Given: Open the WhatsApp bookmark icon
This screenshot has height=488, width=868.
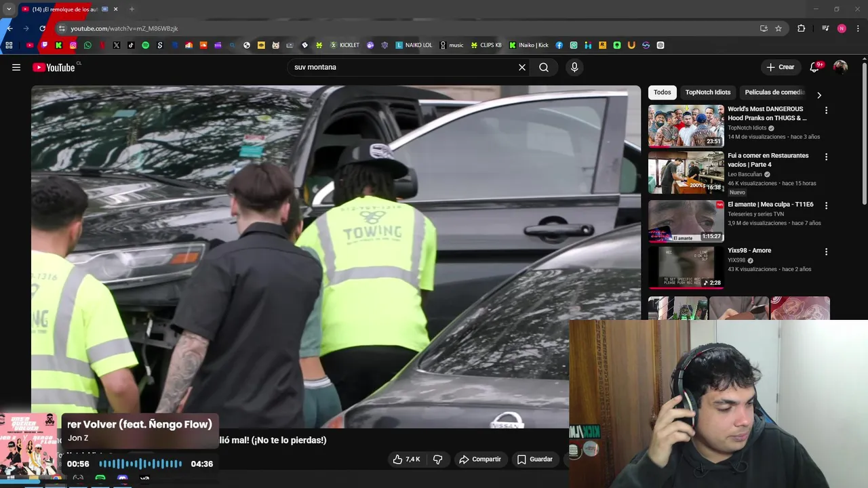Looking at the screenshot, I should coord(87,45).
